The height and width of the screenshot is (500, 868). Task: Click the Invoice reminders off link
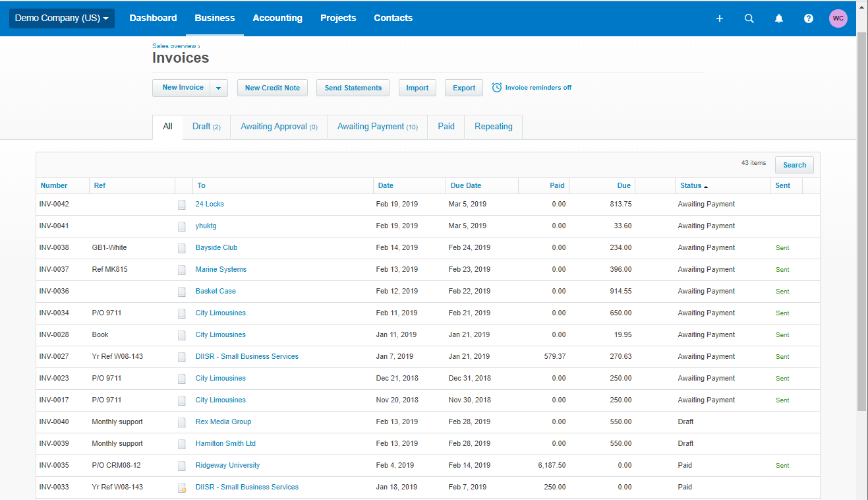pos(538,88)
